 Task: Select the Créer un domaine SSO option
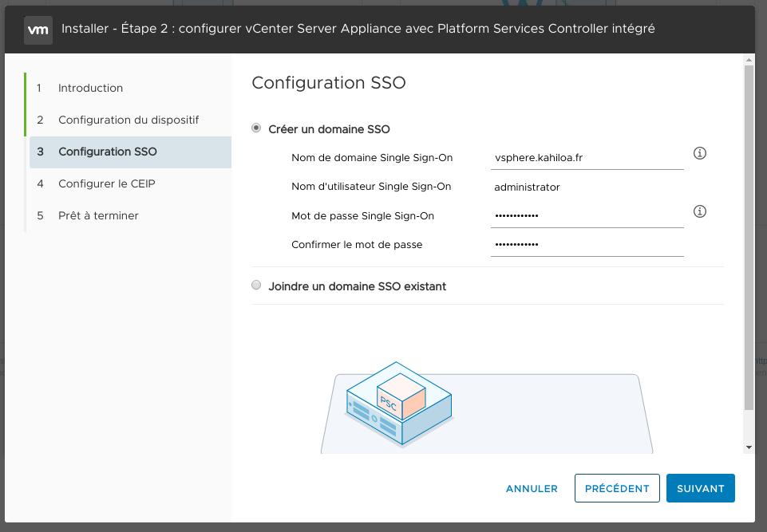256,128
